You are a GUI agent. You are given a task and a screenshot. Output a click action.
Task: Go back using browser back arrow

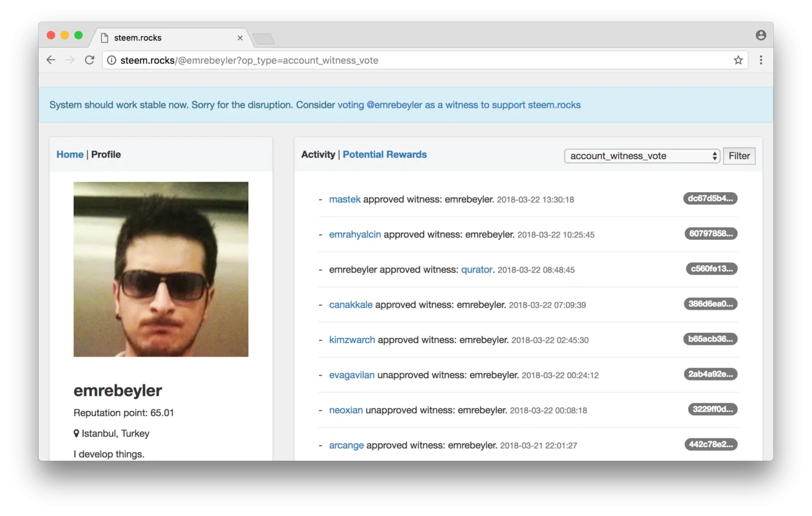click(x=51, y=60)
